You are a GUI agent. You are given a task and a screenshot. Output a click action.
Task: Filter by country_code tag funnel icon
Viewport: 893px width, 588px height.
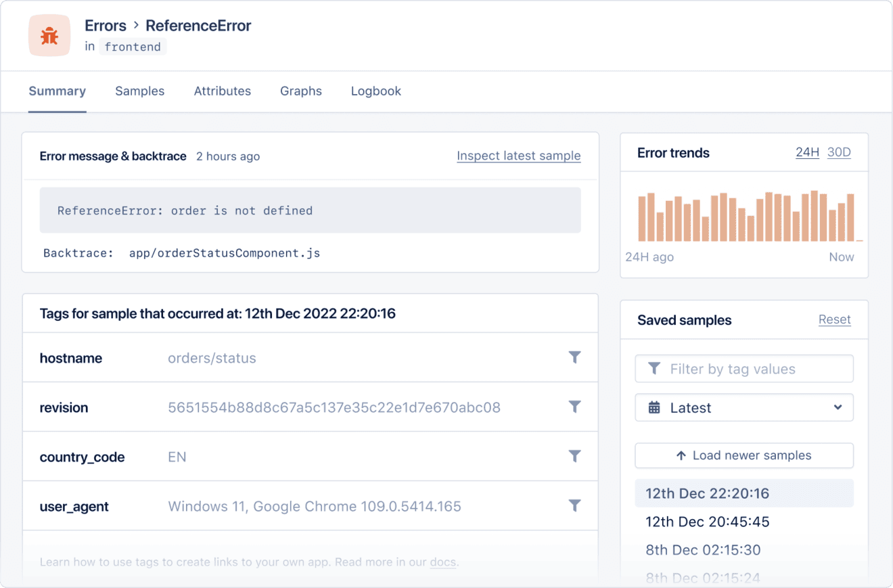[574, 456]
